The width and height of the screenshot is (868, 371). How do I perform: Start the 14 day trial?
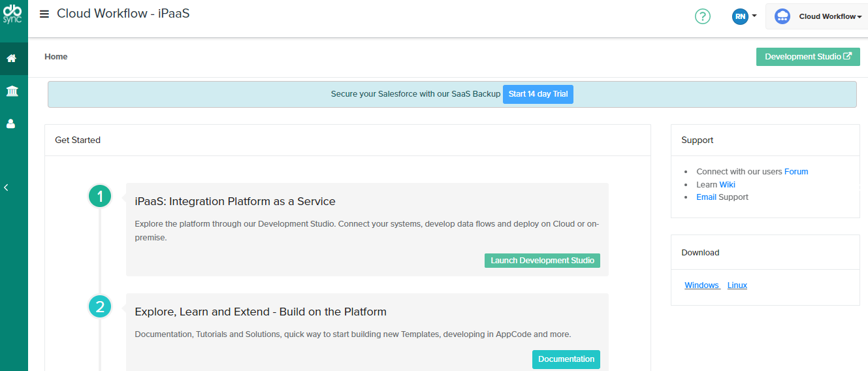(538, 94)
